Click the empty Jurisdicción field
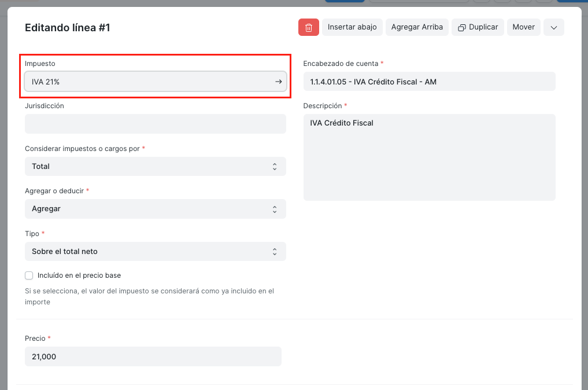 click(156, 124)
